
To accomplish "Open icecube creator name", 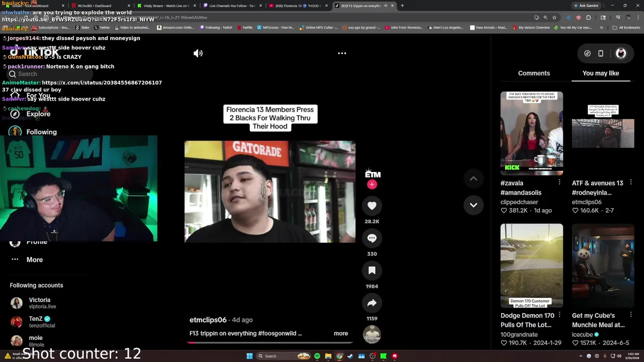I will point(582,335).
